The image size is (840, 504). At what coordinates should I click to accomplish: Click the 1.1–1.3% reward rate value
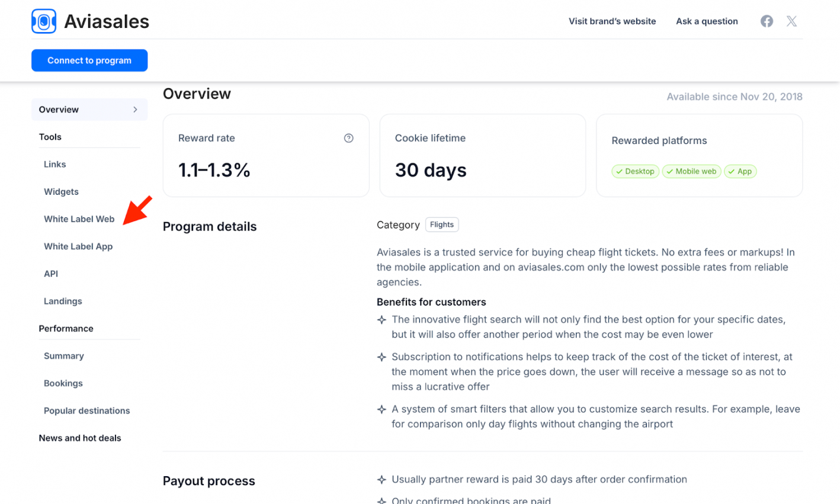214,170
